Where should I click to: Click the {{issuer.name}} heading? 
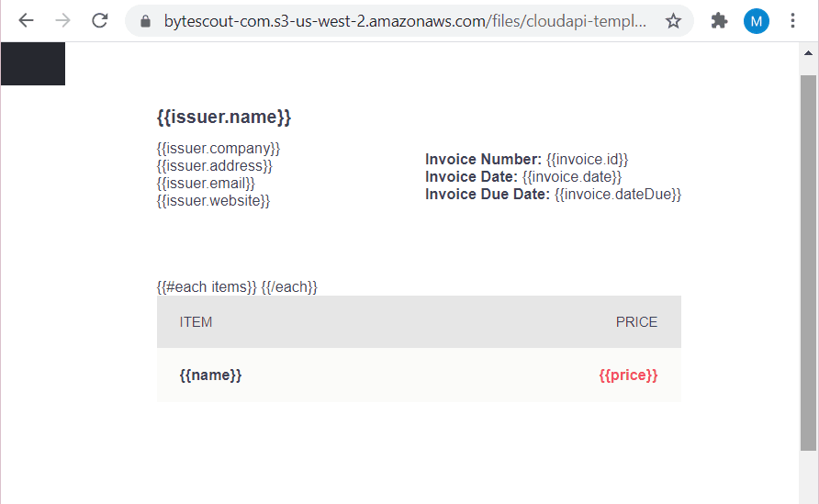coord(224,118)
